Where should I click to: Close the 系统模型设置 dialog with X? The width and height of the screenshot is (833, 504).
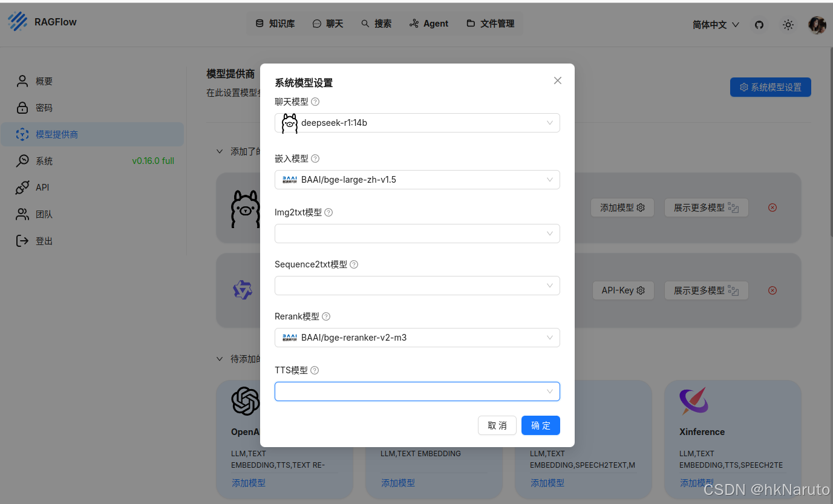(558, 80)
